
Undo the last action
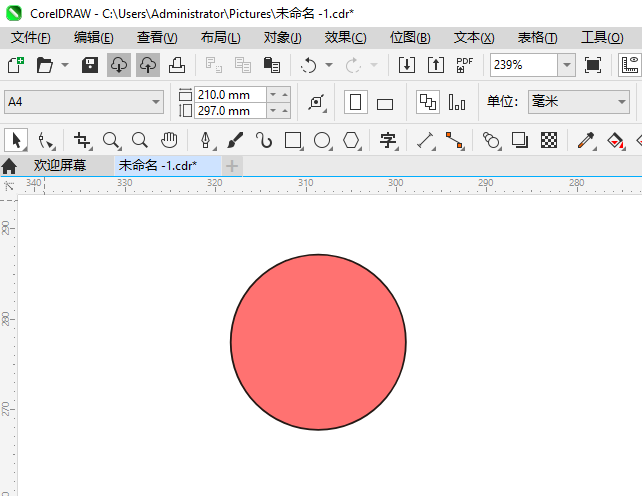coord(309,65)
